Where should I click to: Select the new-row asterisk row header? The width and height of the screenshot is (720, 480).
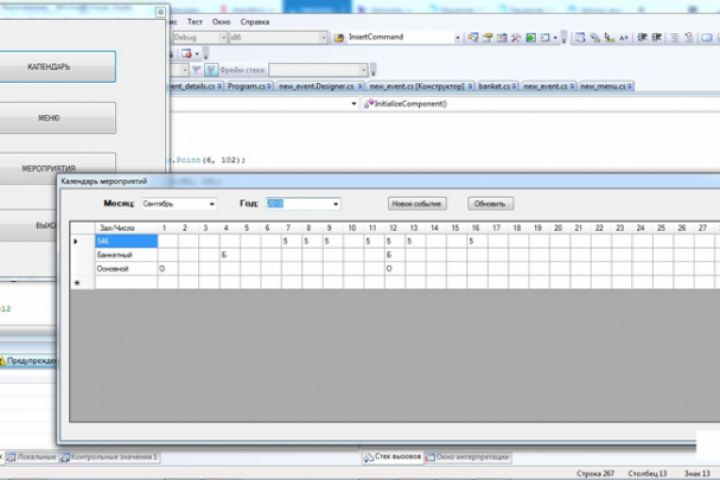tap(83, 283)
